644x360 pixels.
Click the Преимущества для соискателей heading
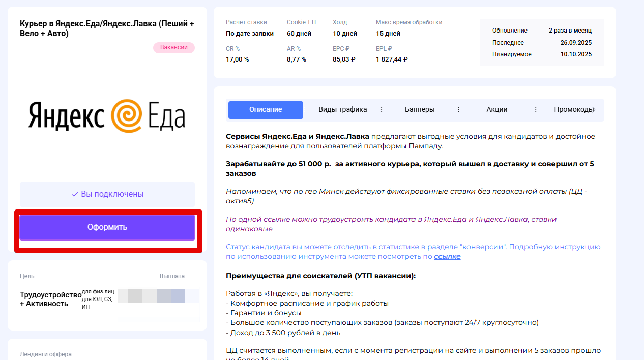click(321, 276)
